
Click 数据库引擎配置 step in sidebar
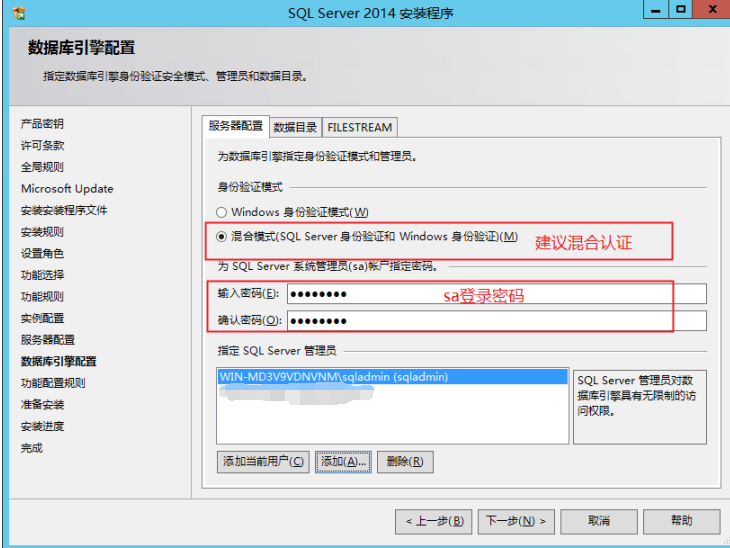[59, 361]
